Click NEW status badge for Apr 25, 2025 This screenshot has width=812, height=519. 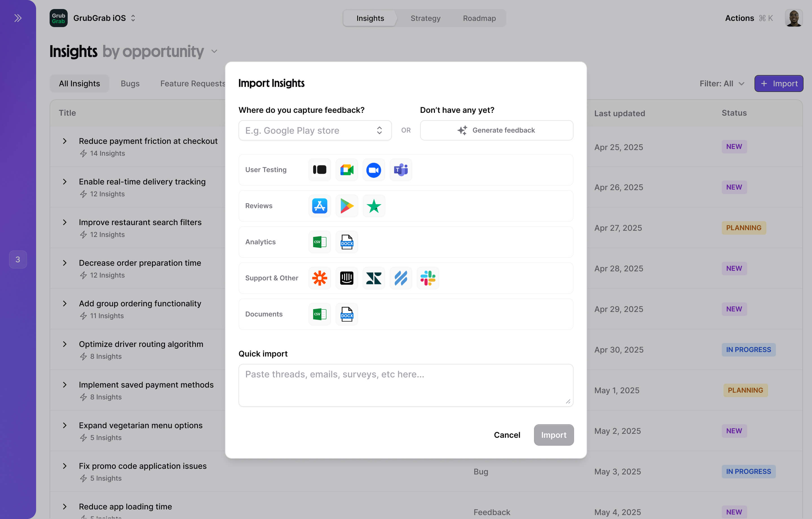pyautogui.click(x=734, y=147)
